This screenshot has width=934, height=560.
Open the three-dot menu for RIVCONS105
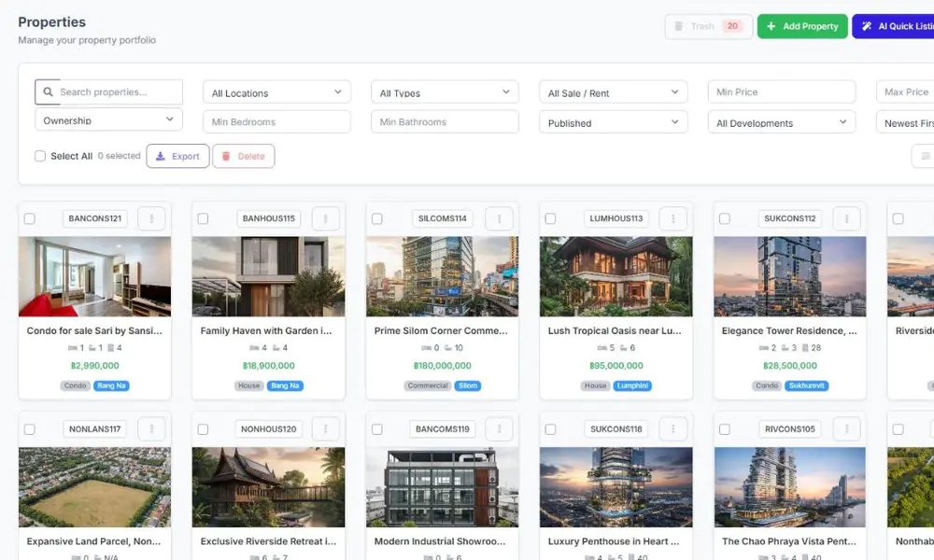point(846,428)
